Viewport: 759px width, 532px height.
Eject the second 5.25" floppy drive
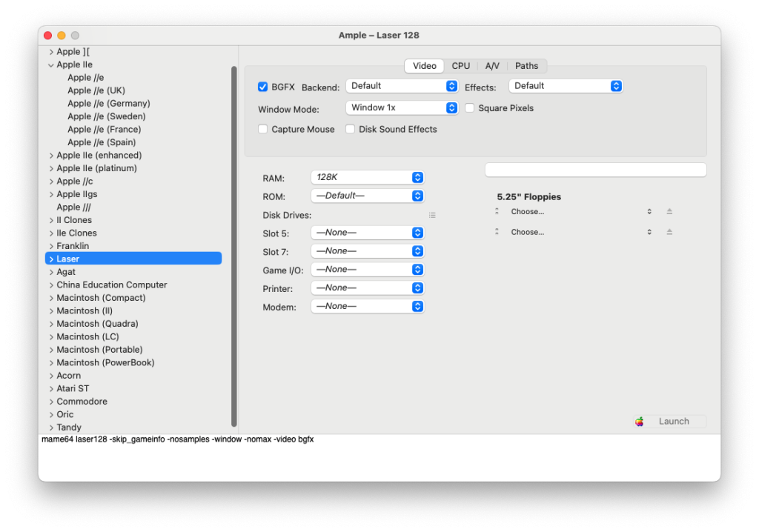point(669,232)
